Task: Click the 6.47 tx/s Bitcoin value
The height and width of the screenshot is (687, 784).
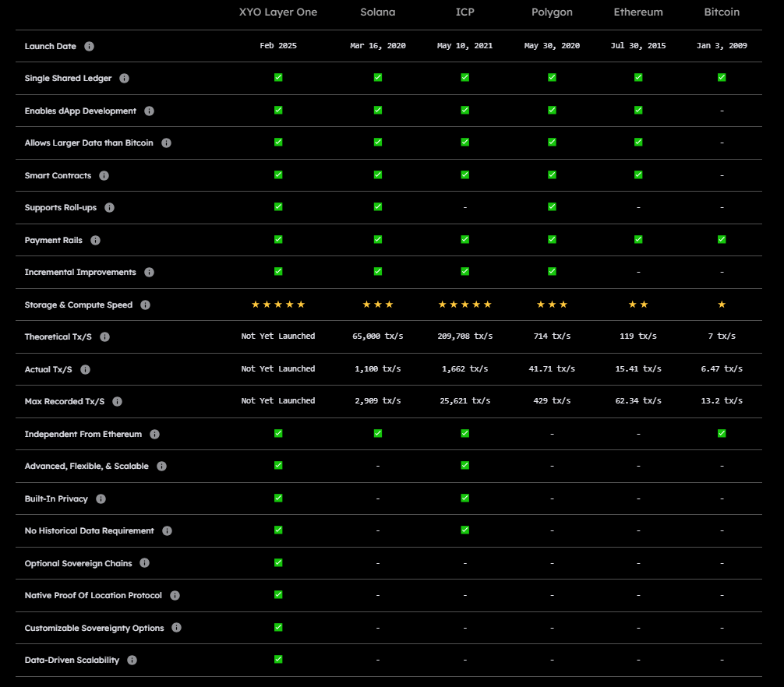Action: click(x=722, y=368)
